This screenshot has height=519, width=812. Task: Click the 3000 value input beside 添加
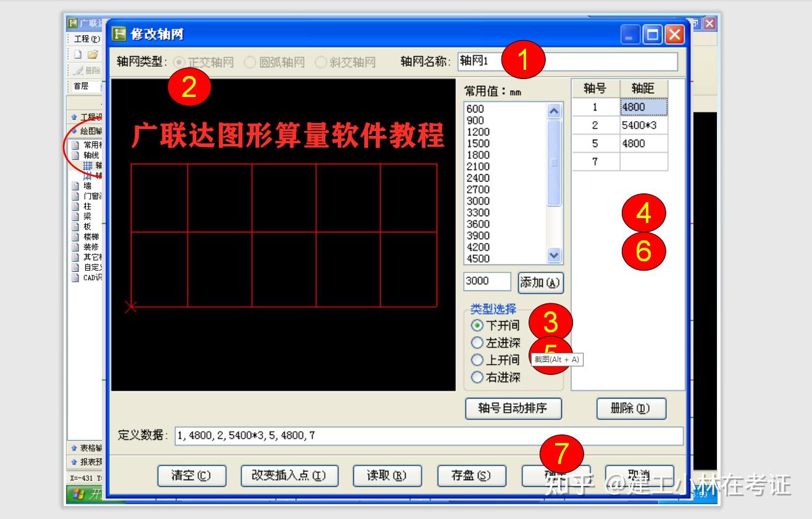click(x=487, y=281)
